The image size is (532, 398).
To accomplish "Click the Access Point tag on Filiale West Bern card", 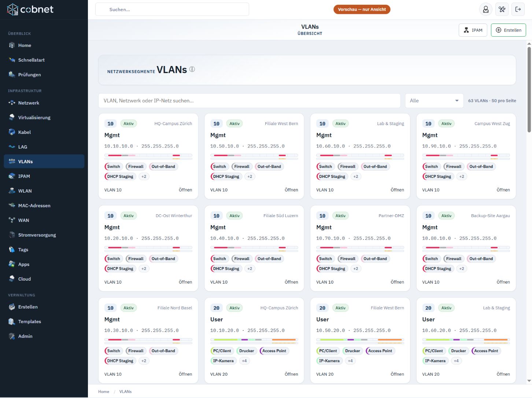I will [x=380, y=351].
